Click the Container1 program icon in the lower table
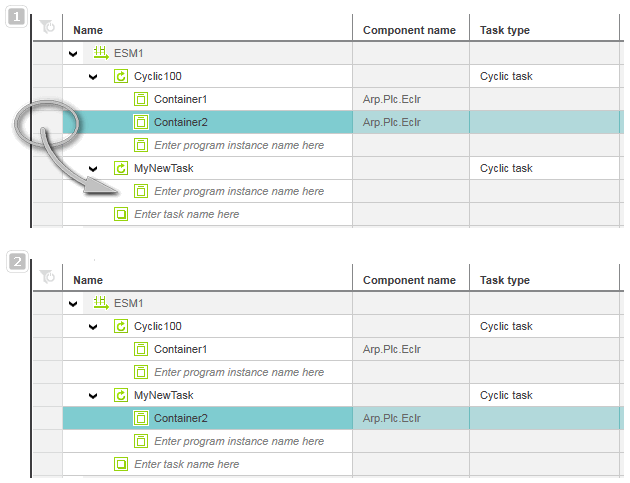This screenshot has width=630, height=483. [141, 349]
